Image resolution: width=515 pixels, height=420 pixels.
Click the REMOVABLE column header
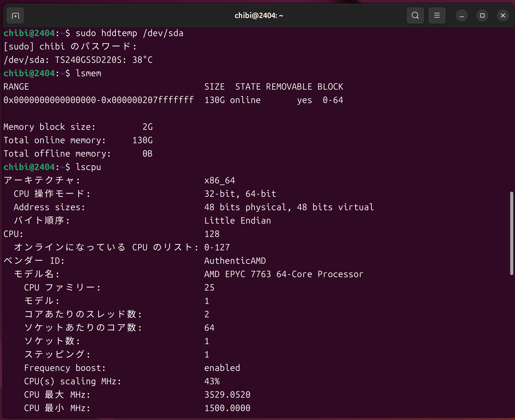point(289,87)
